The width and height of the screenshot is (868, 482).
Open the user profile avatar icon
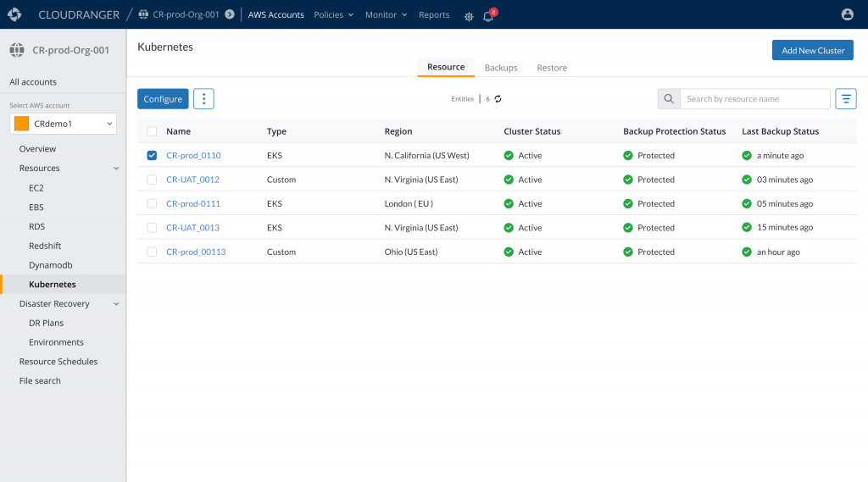[847, 14]
